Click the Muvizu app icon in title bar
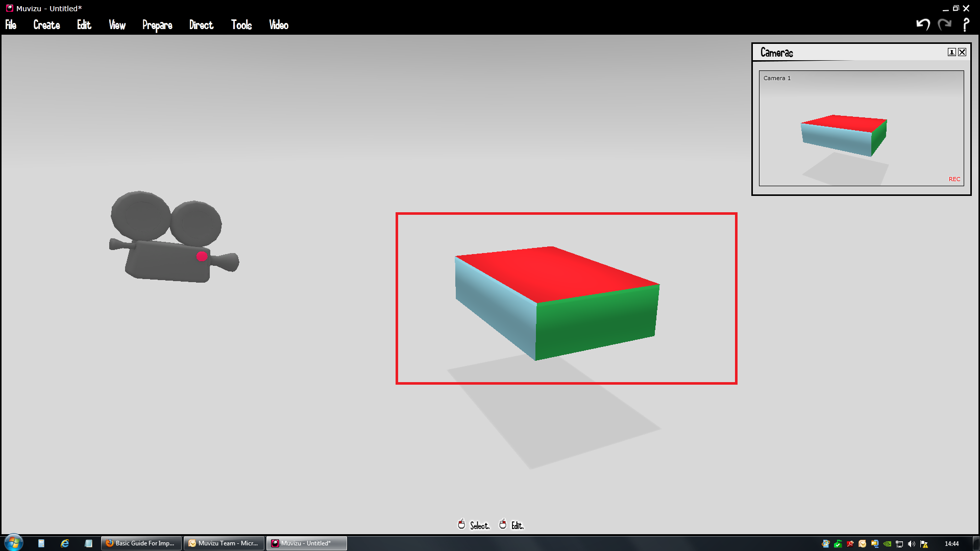 [9, 8]
